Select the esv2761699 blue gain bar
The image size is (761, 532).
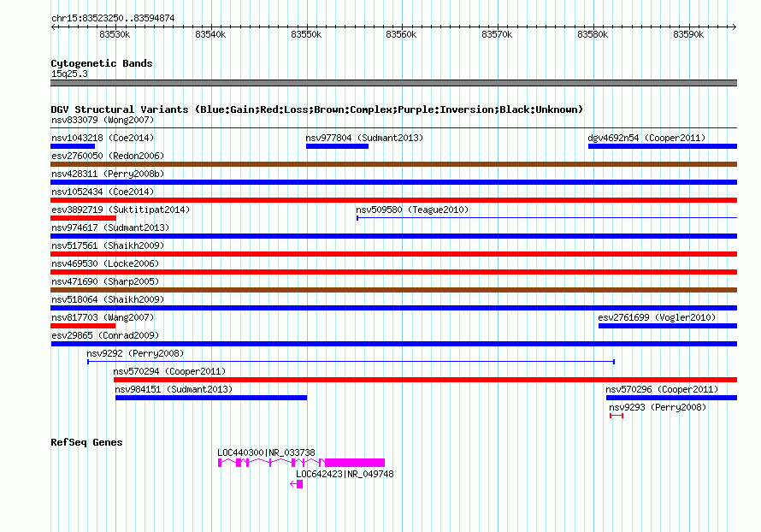point(667,326)
